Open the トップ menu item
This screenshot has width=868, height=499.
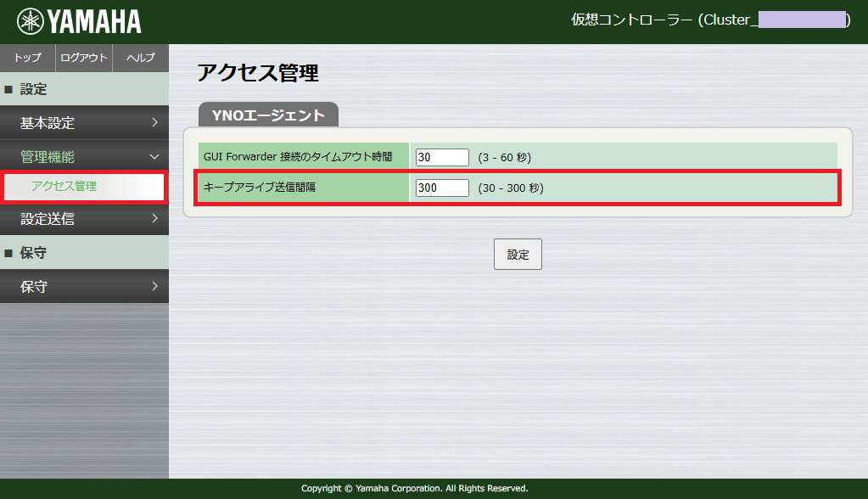[x=28, y=58]
